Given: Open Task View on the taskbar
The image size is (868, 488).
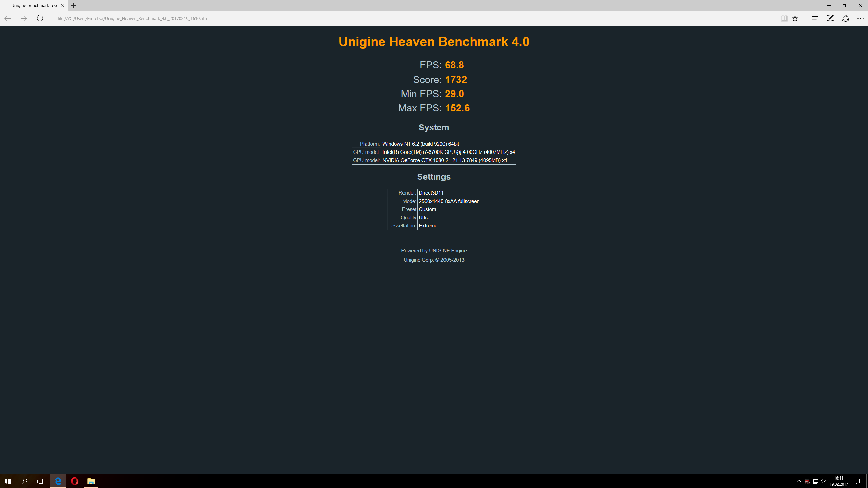Looking at the screenshot, I should pos(41,481).
